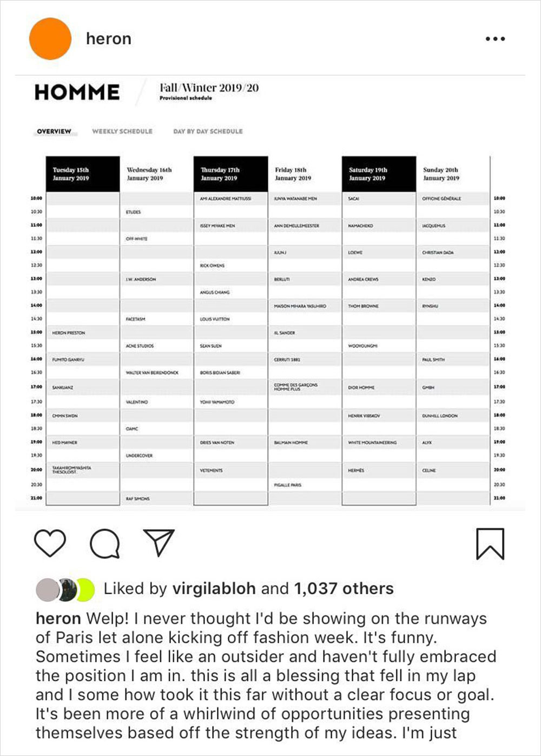Open comments with the speech bubble icon
Image resolution: width=541 pixels, height=756 pixels.
coord(105,543)
